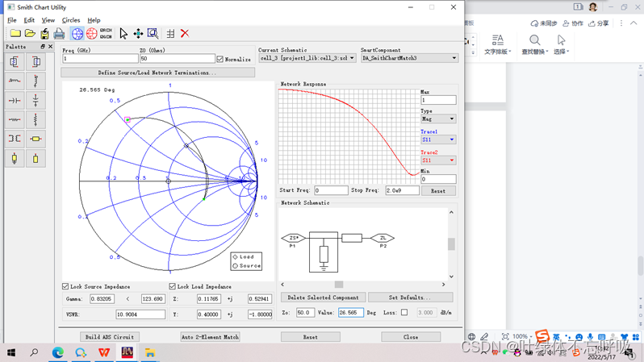
Task: Select the four-arrow move tool
Action: click(138, 34)
